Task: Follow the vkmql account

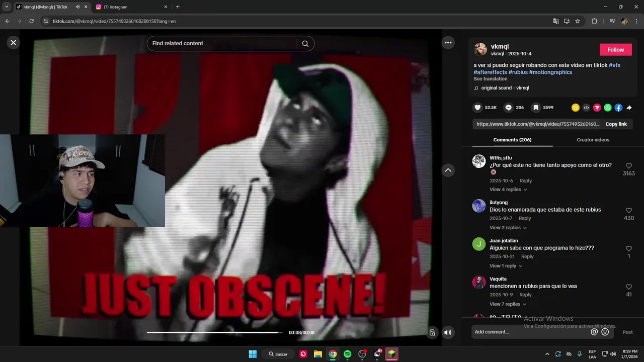Action: (615, 50)
